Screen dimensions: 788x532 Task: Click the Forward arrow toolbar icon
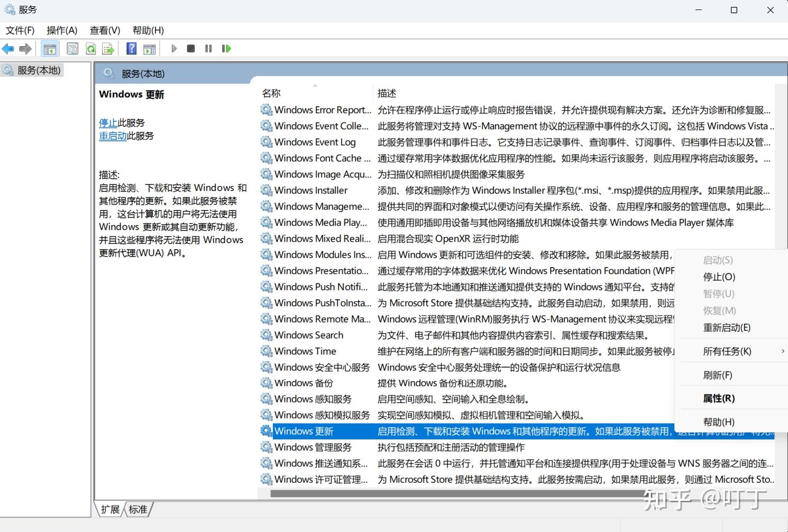[25, 49]
